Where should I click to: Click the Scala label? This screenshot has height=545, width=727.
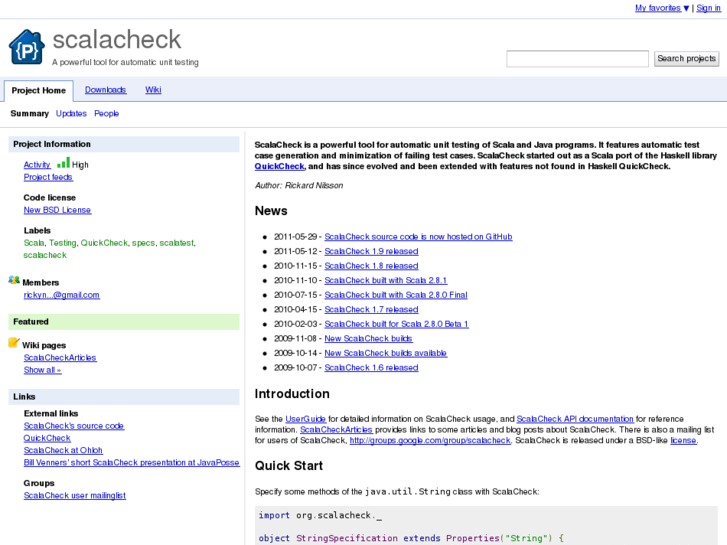[x=34, y=243]
